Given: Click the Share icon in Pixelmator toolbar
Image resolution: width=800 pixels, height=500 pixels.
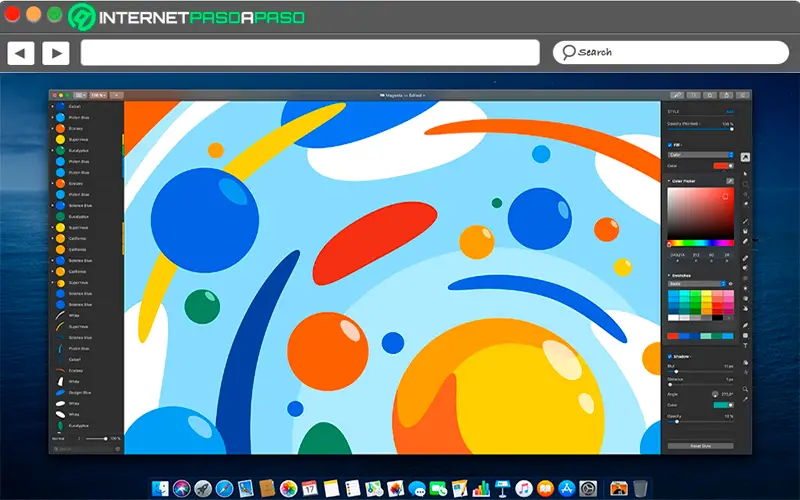Looking at the screenshot, I should click(727, 95).
